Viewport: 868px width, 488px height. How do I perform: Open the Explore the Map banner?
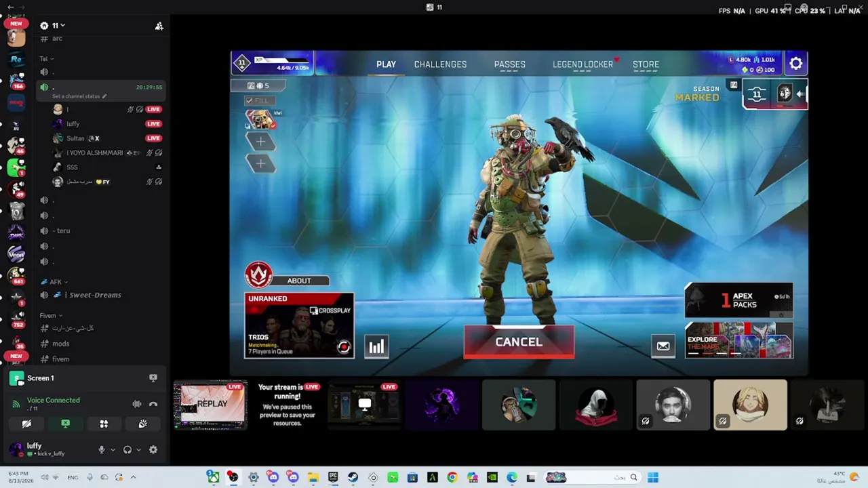pos(738,340)
